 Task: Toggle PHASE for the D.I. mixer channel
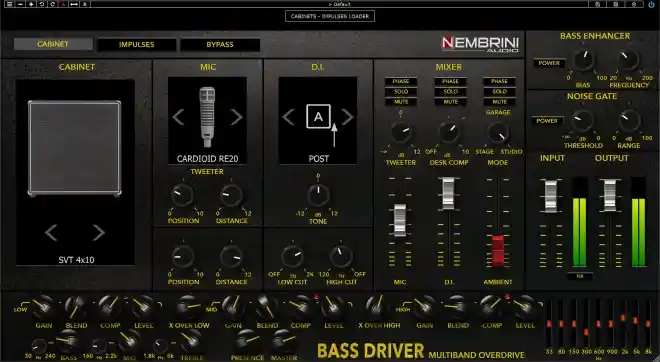[450, 81]
